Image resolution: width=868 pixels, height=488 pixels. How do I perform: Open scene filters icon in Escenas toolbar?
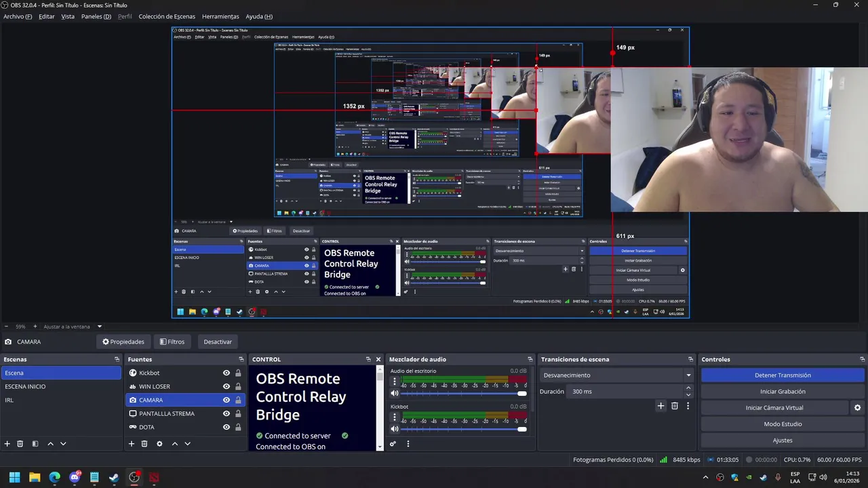coord(35,444)
